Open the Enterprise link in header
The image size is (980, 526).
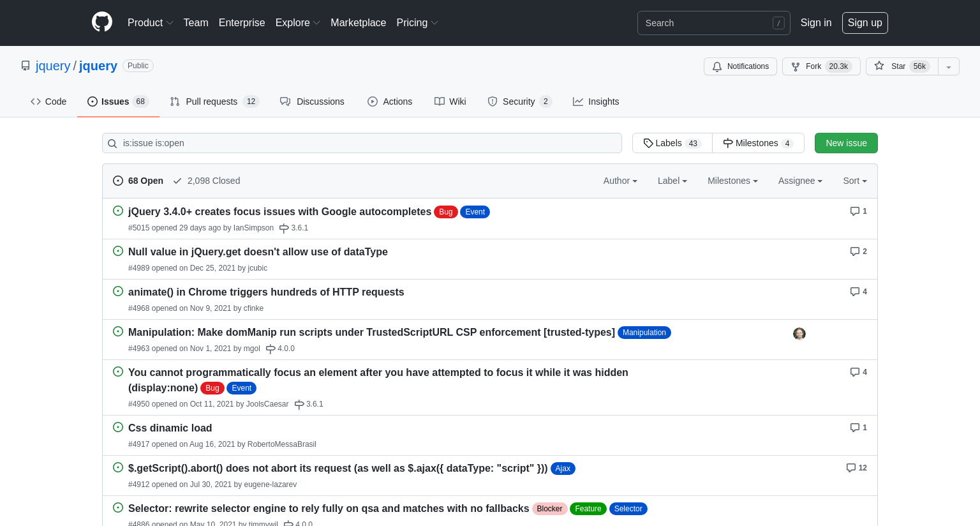[x=242, y=23]
